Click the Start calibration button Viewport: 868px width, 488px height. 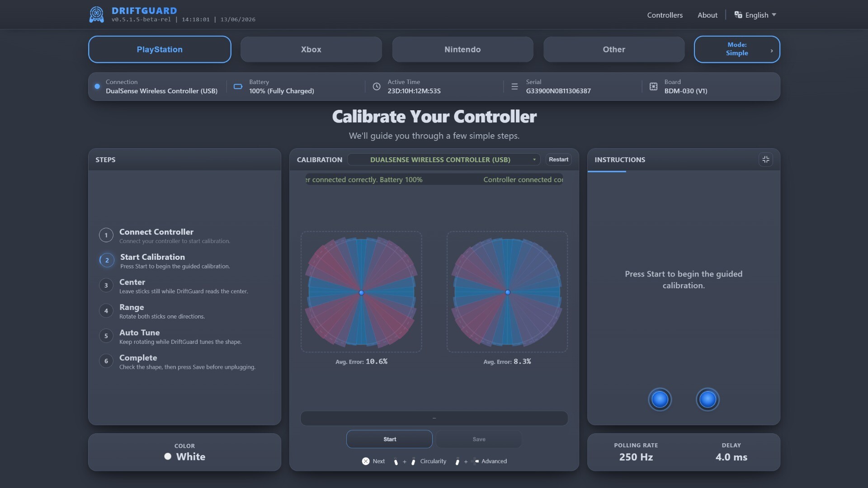(x=389, y=439)
